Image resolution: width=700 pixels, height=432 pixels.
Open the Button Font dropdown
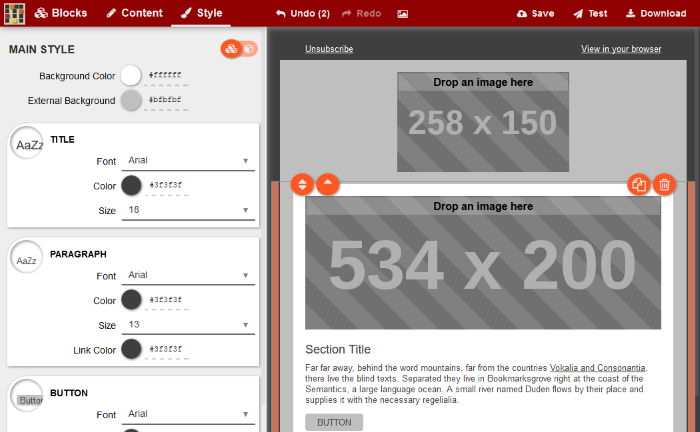(x=188, y=415)
